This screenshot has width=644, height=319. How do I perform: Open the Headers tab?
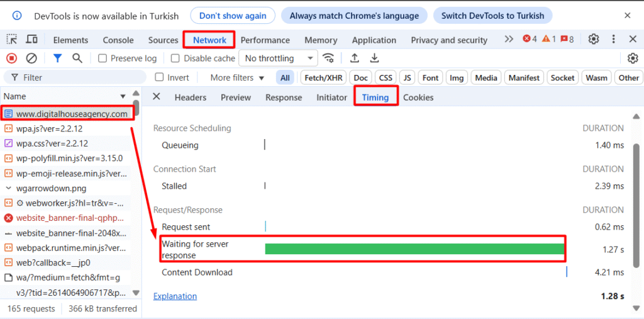click(x=191, y=98)
